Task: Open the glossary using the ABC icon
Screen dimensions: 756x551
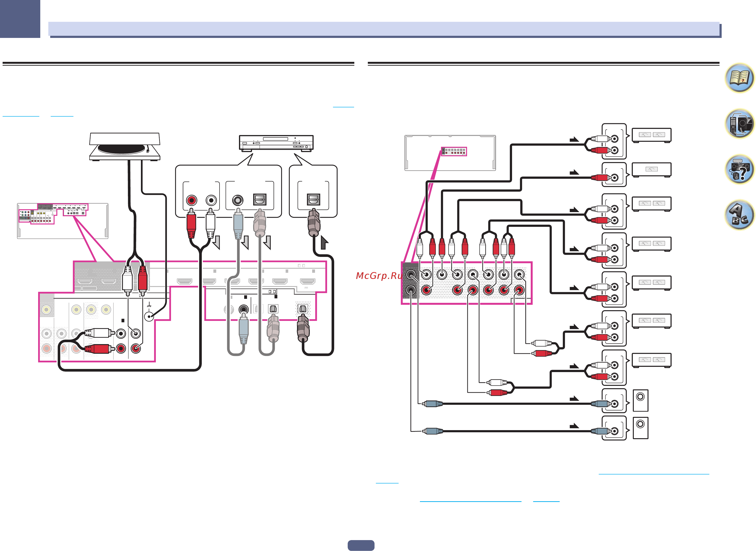Action: pyautogui.click(x=739, y=215)
